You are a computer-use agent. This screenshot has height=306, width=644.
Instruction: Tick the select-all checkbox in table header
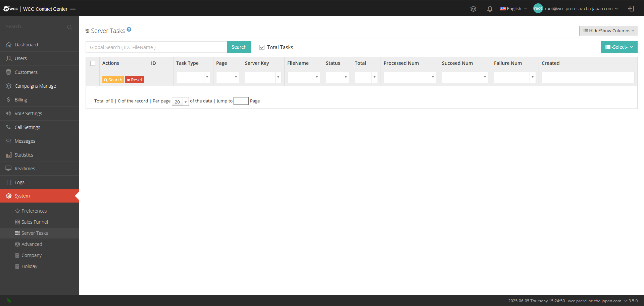point(93,63)
